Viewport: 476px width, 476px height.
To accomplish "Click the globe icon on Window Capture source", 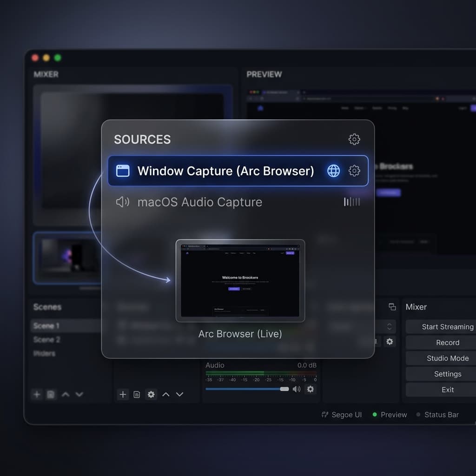I will (333, 171).
